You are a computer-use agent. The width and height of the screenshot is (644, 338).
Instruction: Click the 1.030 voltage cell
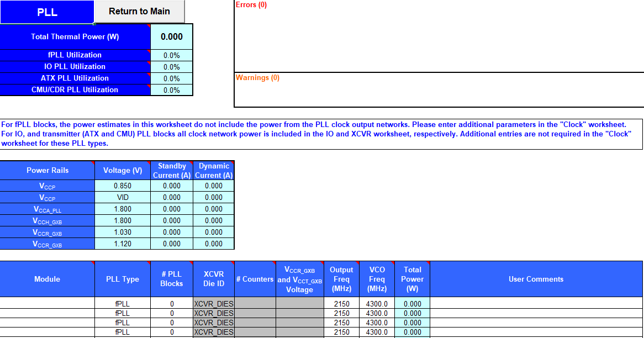[123, 232]
